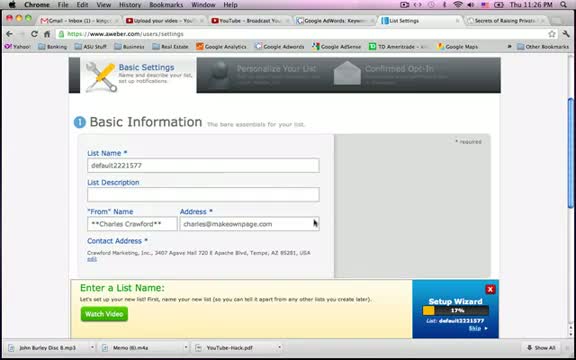Switch to the Upload your video tab
This screenshot has height=360, width=576.
tap(165, 21)
